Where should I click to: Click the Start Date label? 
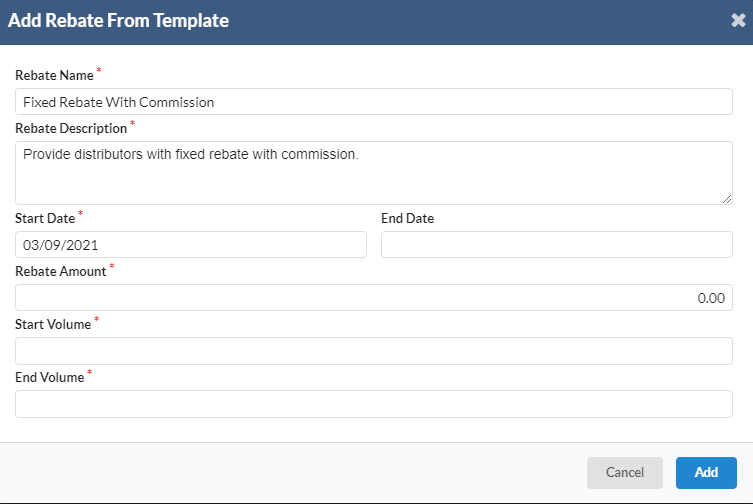point(44,218)
